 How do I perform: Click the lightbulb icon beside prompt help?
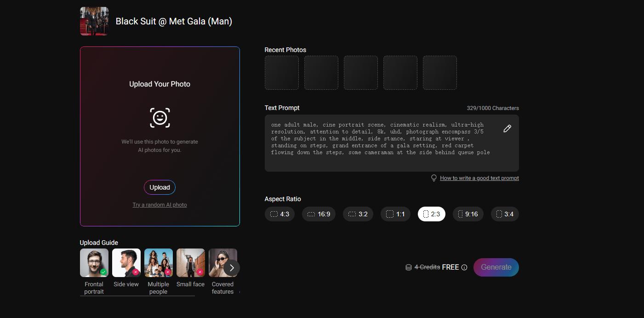pos(433,178)
